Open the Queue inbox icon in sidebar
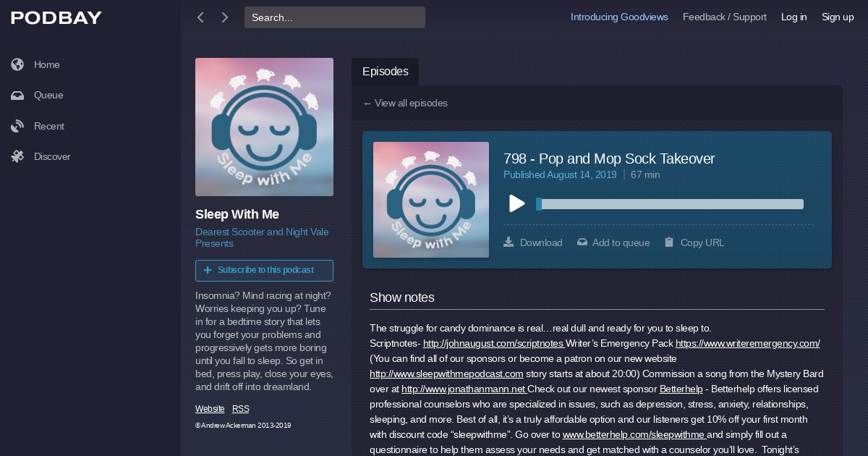Image resolution: width=868 pixels, height=456 pixels. (x=17, y=96)
